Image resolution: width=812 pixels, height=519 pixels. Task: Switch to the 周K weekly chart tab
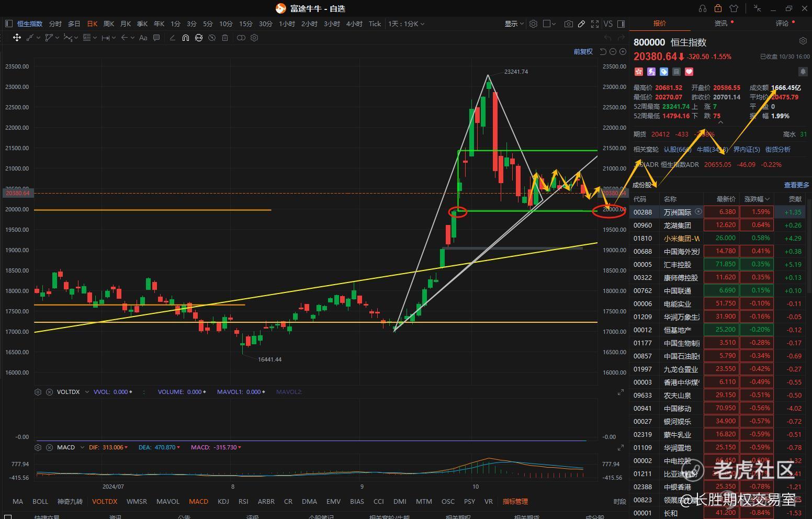pos(109,24)
